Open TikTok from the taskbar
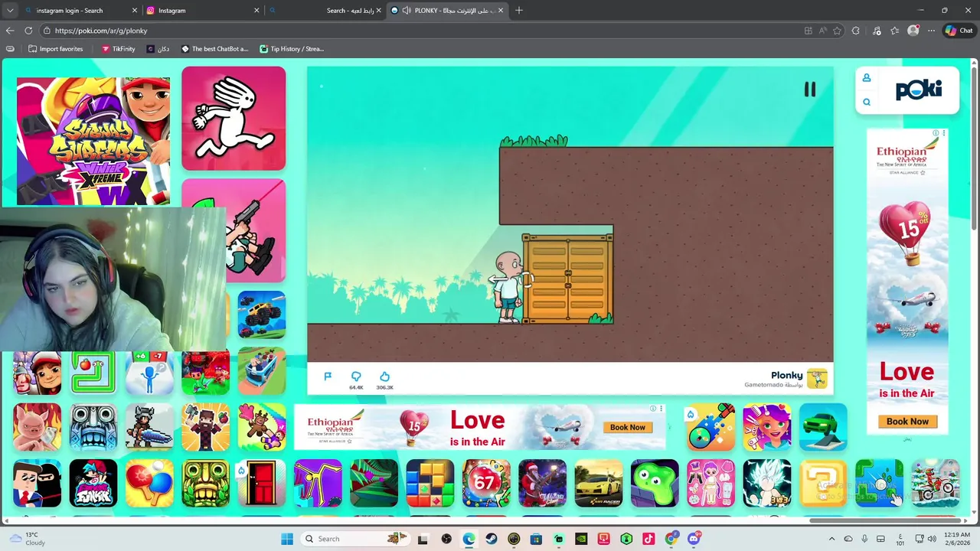The image size is (980, 551). pos(648,539)
